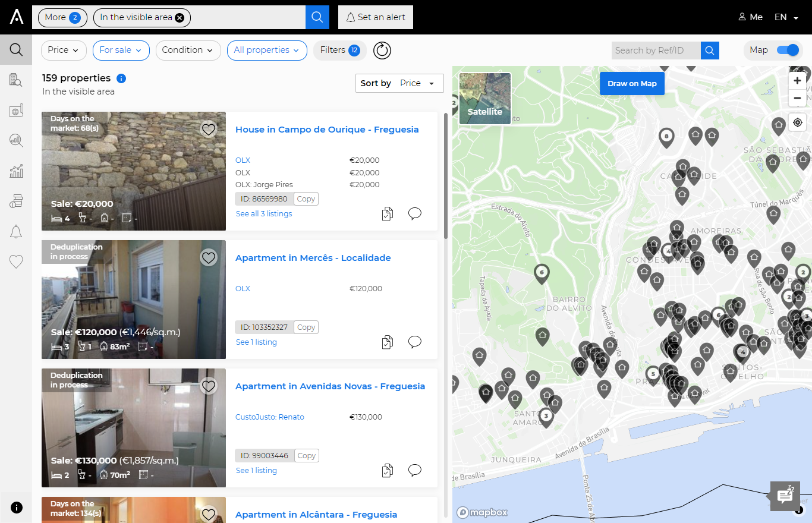Open the Sort by Price dropdown
812x523 pixels.
click(x=399, y=83)
